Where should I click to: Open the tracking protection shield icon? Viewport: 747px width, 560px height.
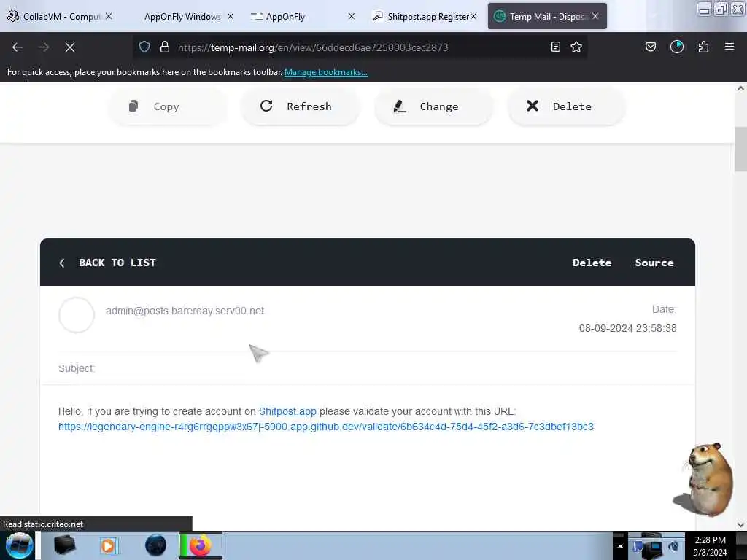click(x=144, y=47)
